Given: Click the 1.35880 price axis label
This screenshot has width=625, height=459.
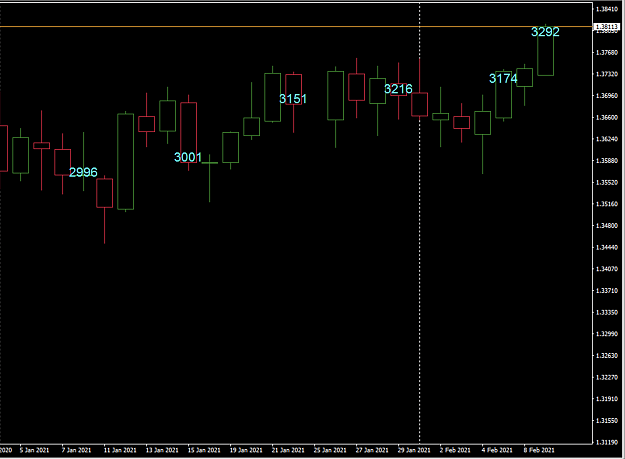Looking at the screenshot, I should (607, 161).
